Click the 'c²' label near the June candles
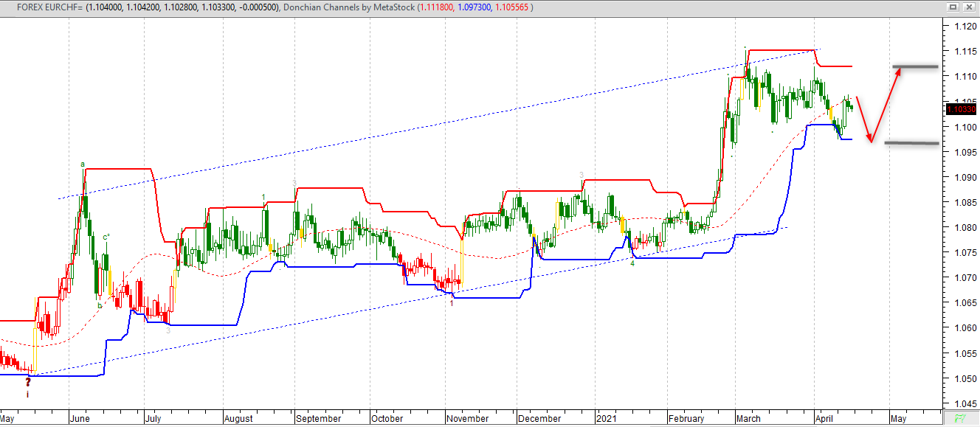The width and height of the screenshot is (980, 427). pyautogui.click(x=107, y=235)
